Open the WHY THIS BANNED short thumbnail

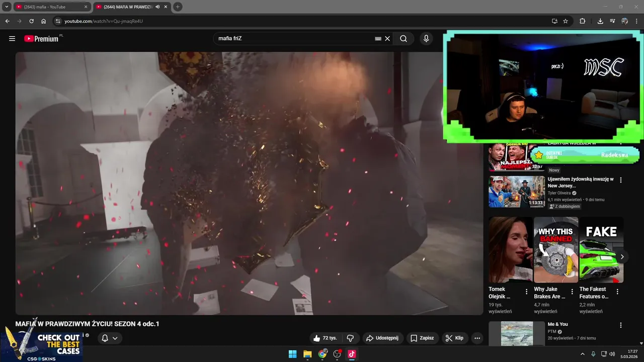click(556, 250)
